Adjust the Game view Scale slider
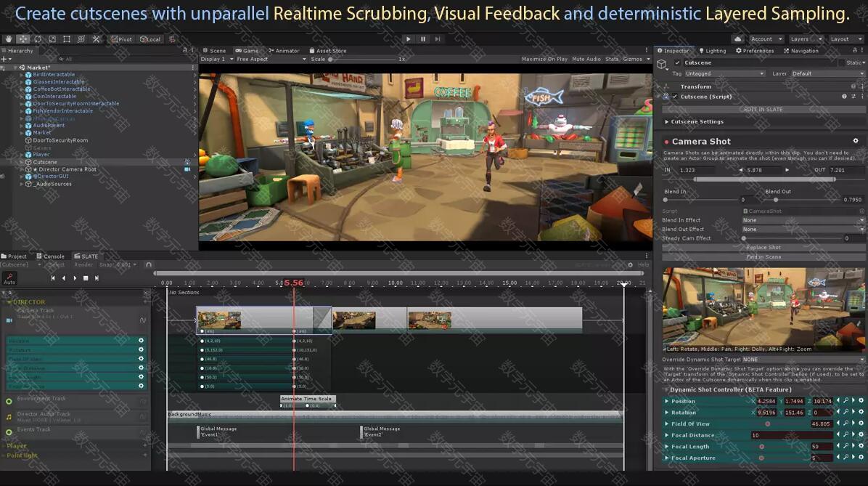This screenshot has height=486, width=868. pyautogui.click(x=363, y=60)
